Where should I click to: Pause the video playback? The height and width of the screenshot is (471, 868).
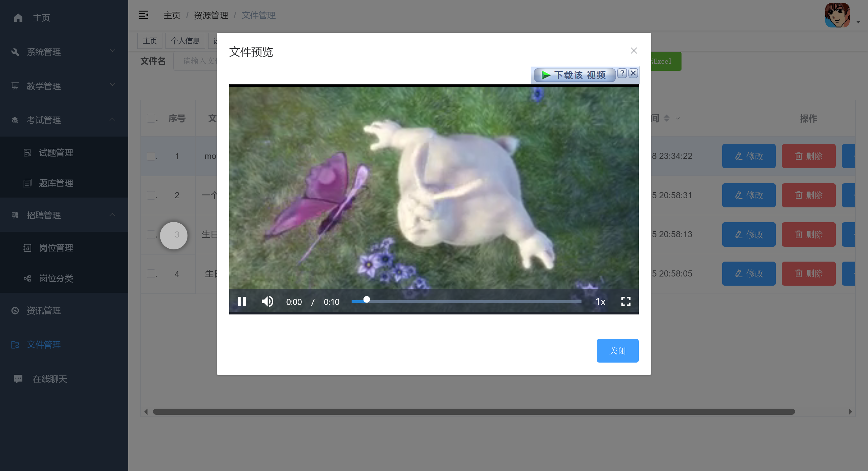(x=242, y=301)
